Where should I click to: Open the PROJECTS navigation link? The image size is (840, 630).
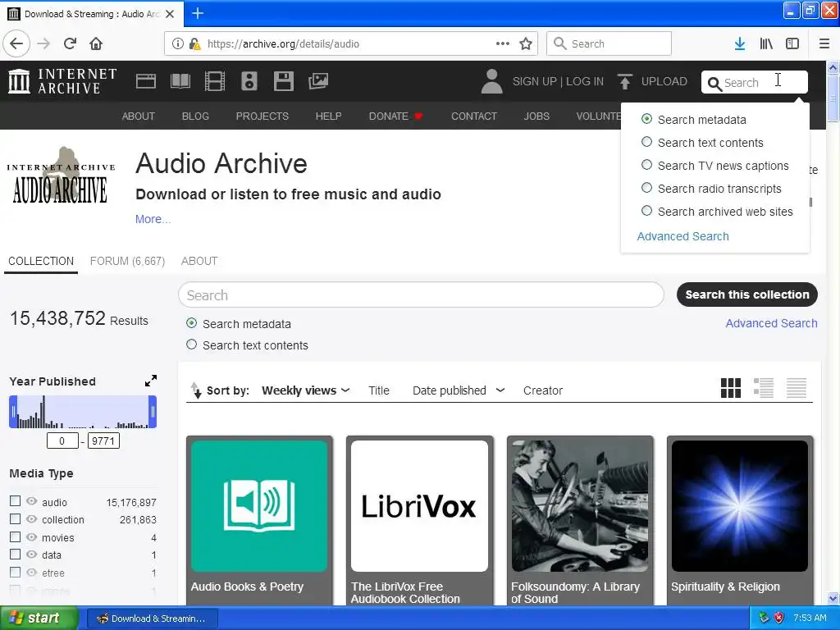tap(262, 116)
